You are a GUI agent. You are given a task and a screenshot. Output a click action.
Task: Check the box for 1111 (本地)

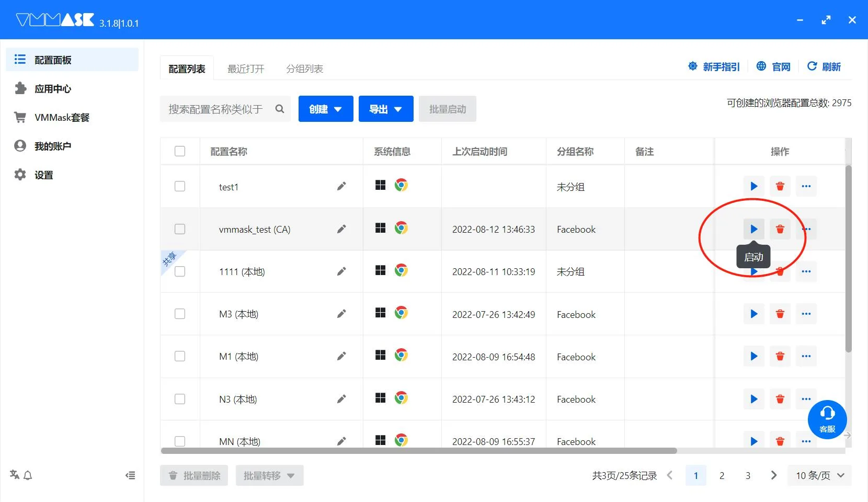tap(180, 271)
